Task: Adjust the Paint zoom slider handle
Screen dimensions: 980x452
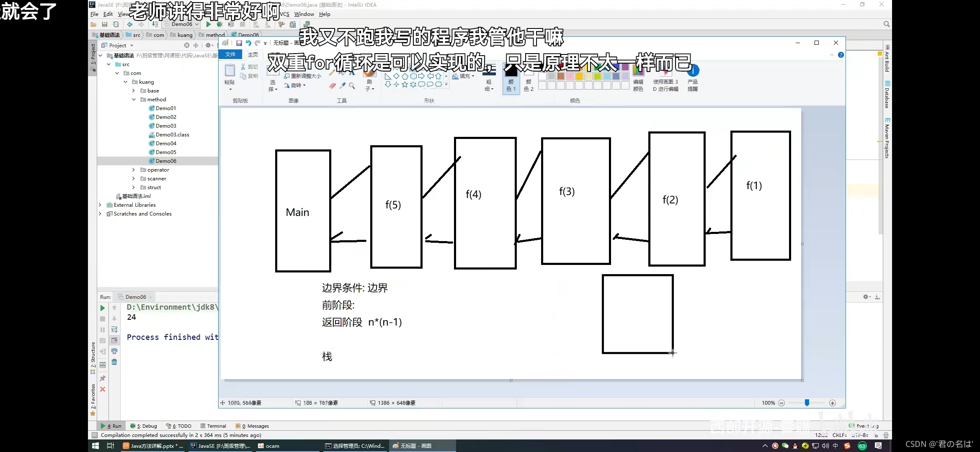Action: point(807,403)
